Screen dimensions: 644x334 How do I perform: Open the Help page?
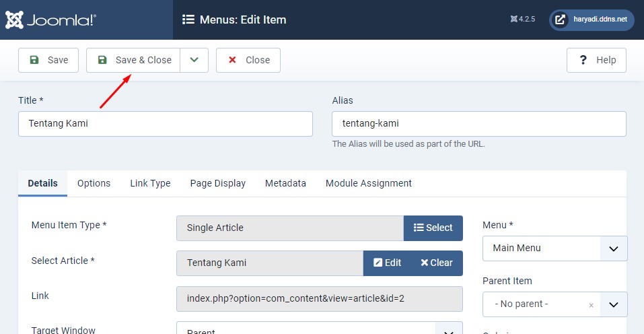click(x=596, y=60)
